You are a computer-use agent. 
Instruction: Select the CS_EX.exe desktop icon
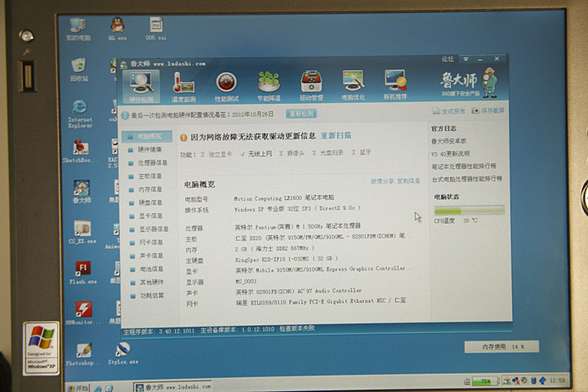point(82,232)
